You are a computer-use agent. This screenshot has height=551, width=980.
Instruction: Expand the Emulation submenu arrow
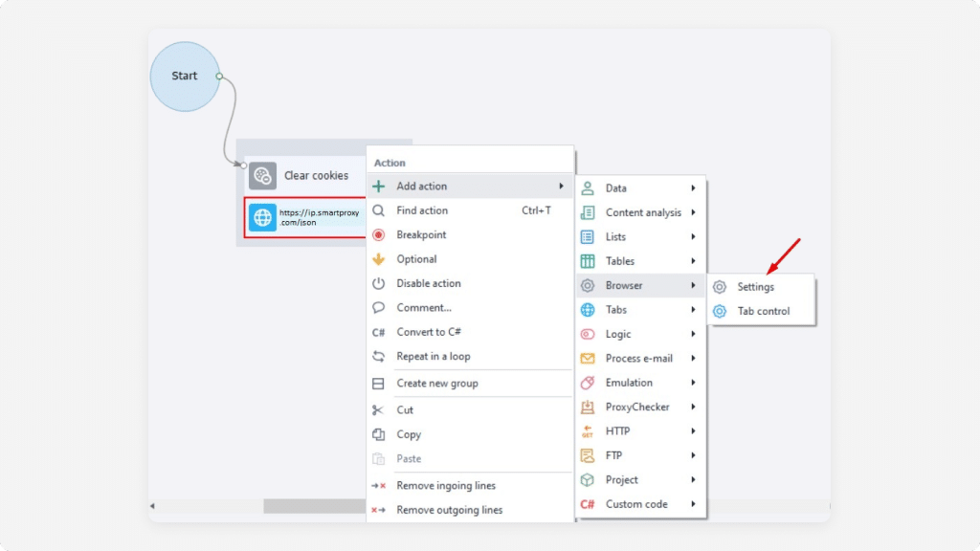[x=693, y=383]
